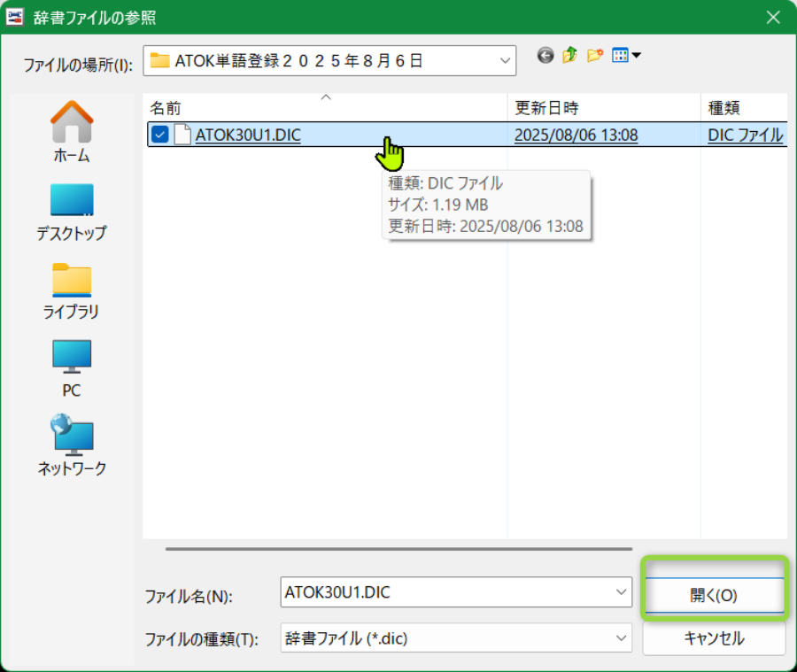
Task: Select the ATOK30U1.DIC file name
Action: click(248, 135)
